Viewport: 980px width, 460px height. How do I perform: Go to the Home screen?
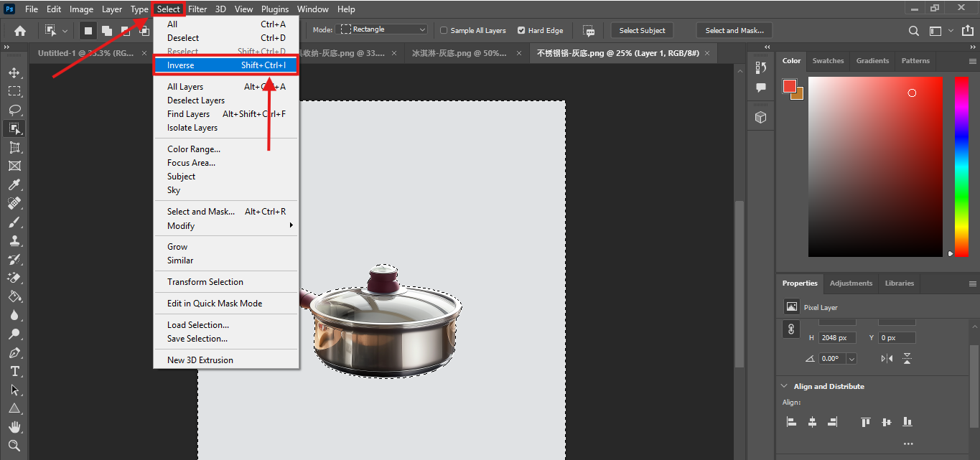click(20, 31)
